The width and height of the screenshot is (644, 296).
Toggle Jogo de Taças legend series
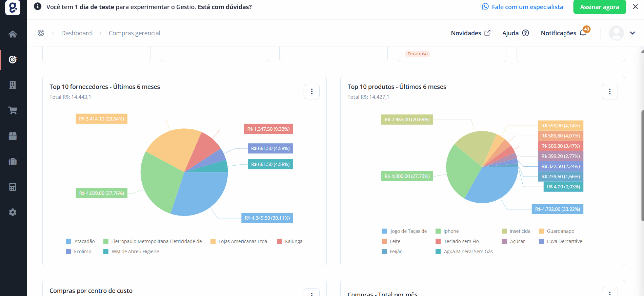tap(404, 231)
